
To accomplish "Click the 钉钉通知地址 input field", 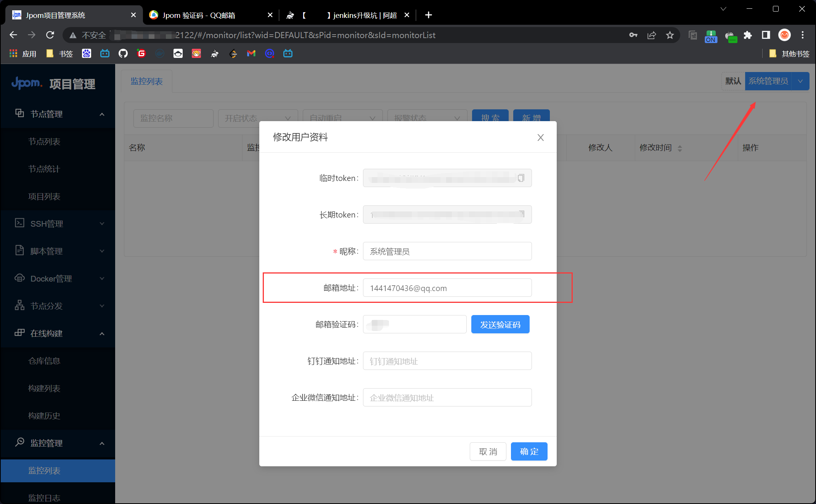I will (447, 361).
